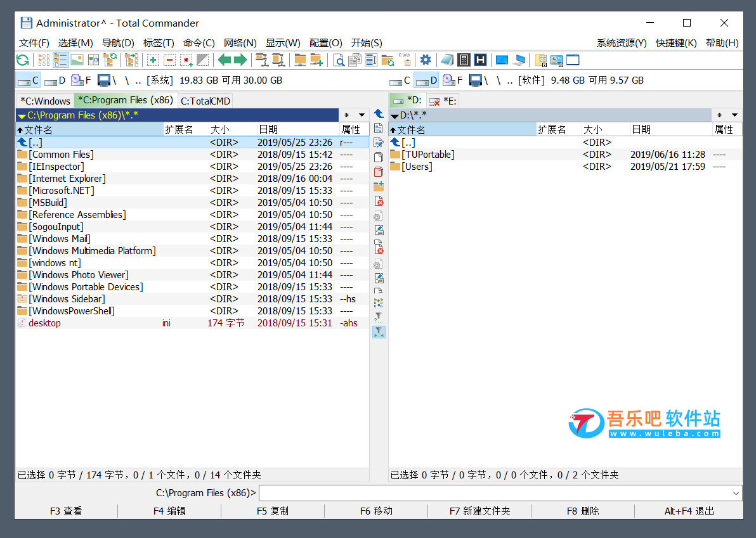
Task: Click the F8 删除 button
Action: pos(583,511)
